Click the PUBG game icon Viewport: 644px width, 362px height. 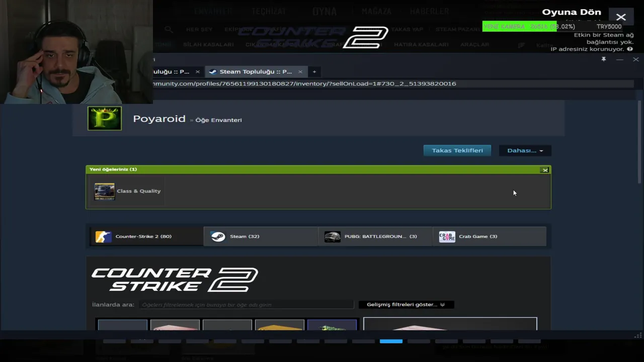pyautogui.click(x=332, y=236)
